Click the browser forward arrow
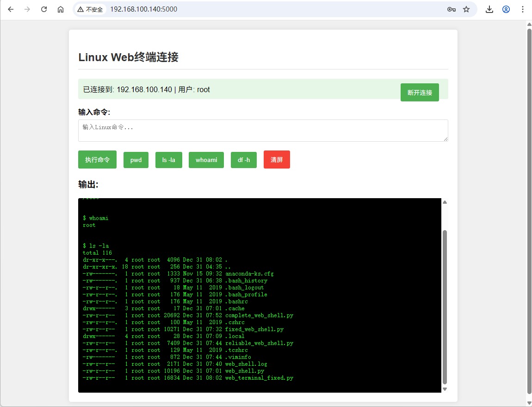 point(27,9)
